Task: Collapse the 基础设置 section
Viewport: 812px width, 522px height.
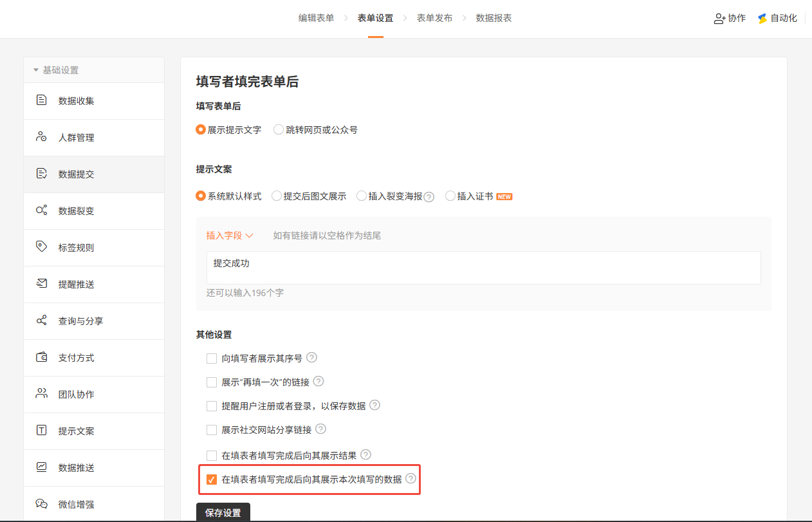Action: pyautogui.click(x=94, y=70)
